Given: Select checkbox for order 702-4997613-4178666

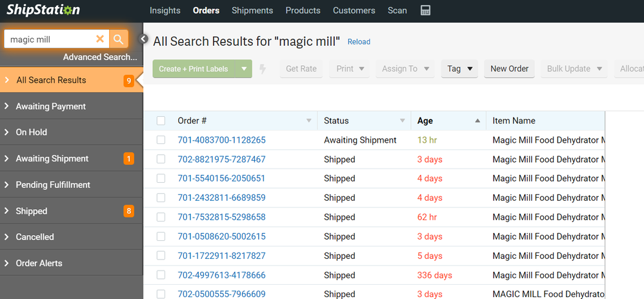Looking at the screenshot, I should pos(161,275).
